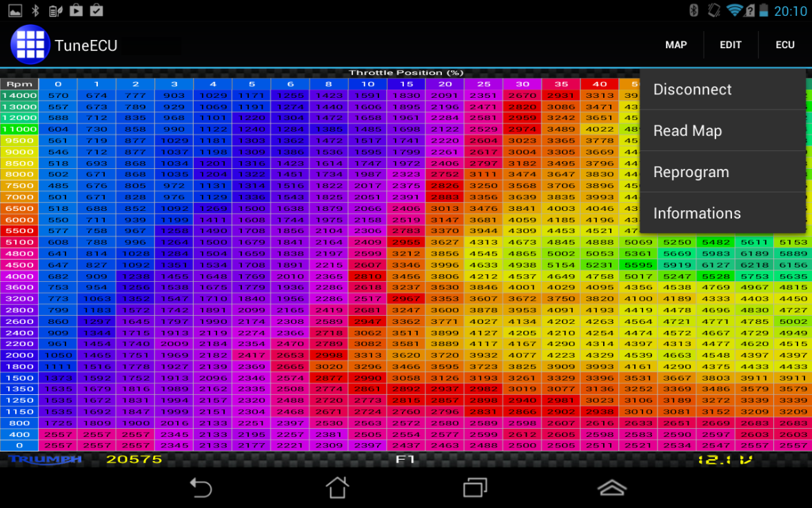Select cell 2177 in 0 Rpm row
Screen dimensions: 812x508
click(x=252, y=445)
